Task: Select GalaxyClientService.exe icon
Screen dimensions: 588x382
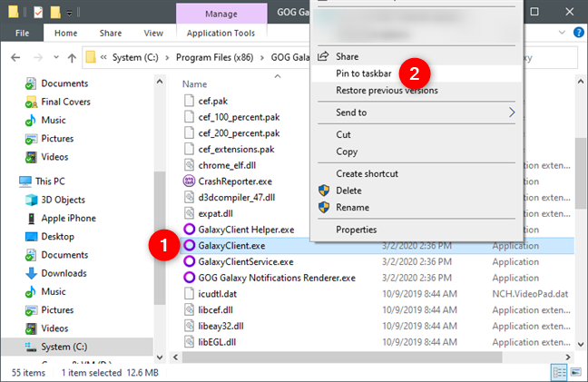Action: coord(189,261)
